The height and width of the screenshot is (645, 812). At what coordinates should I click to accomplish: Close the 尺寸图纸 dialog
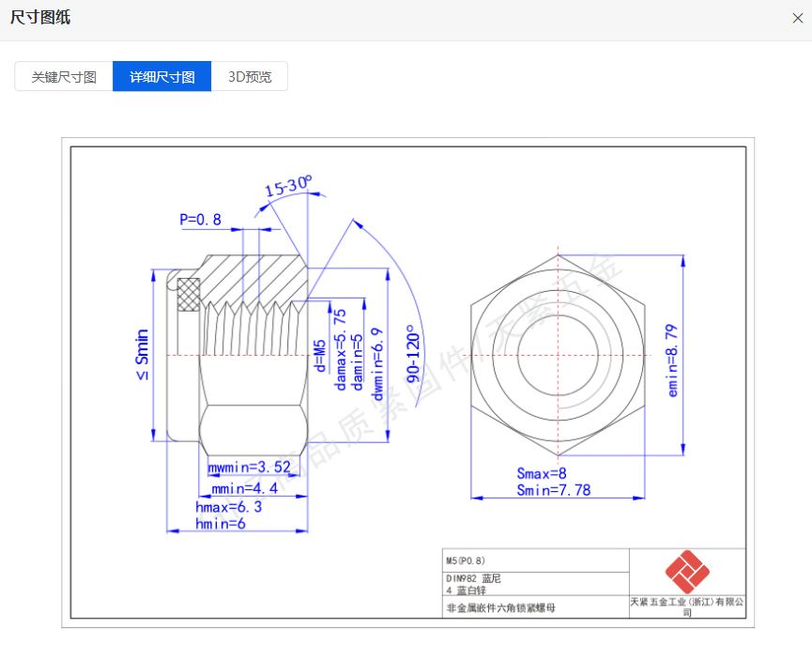coord(798,17)
